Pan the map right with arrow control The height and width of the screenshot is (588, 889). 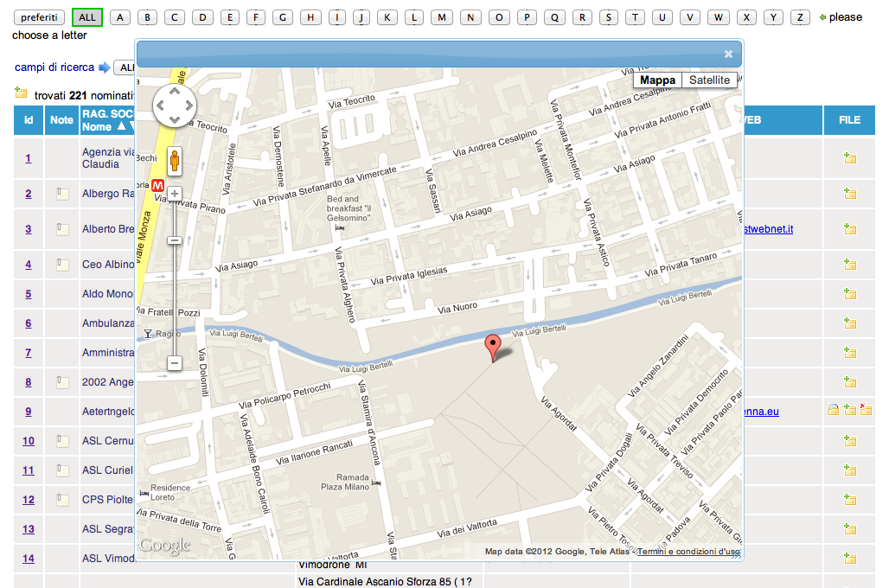[189, 105]
